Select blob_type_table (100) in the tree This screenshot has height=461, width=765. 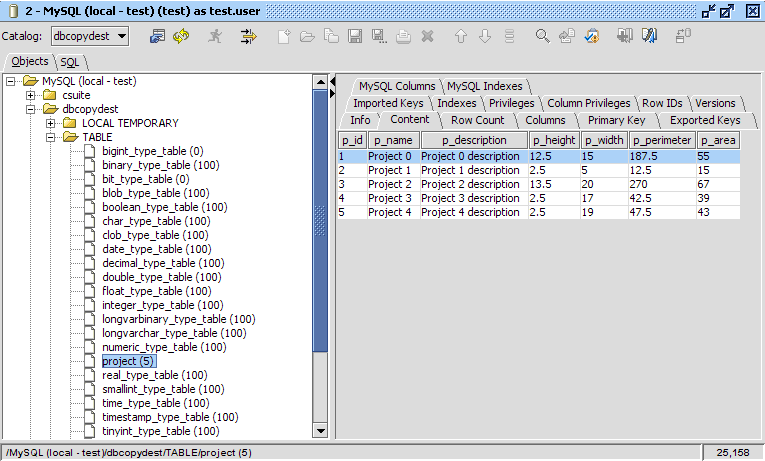155,193
